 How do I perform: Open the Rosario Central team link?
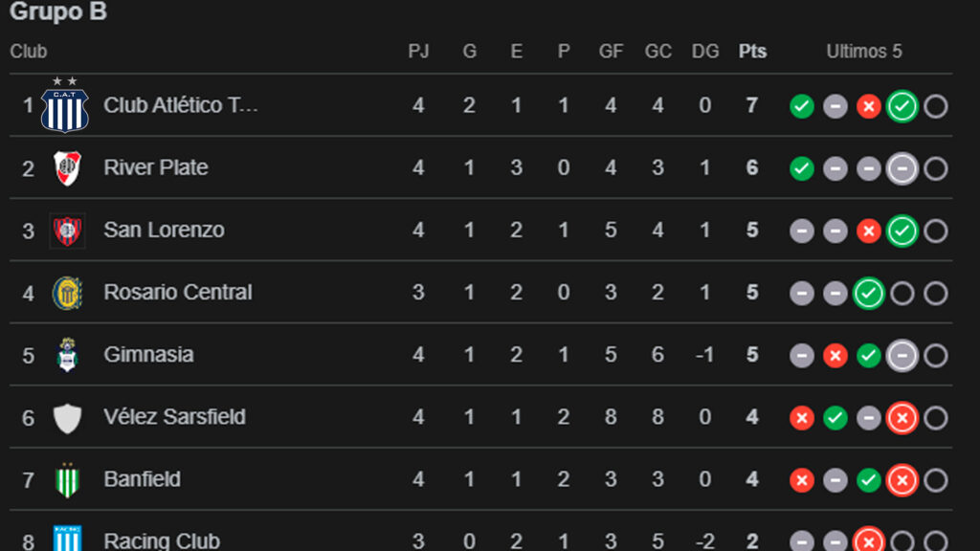pyautogui.click(x=178, y=293)
